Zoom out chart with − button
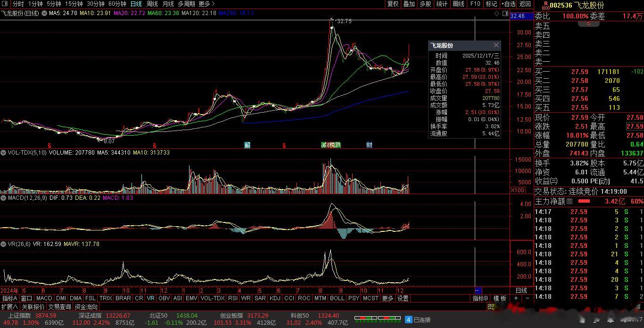Viewport: 644px width, 328px height. pyautogui.click(x=527, y=298)
